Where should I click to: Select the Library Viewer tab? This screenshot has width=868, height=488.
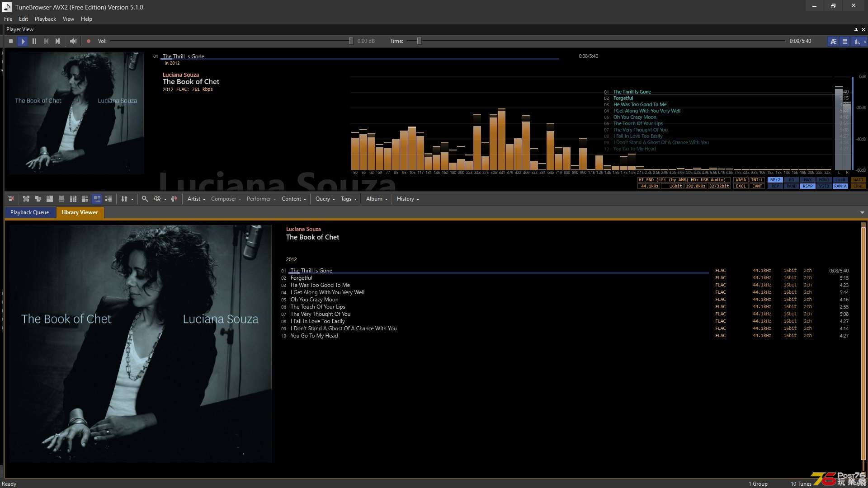80,212
